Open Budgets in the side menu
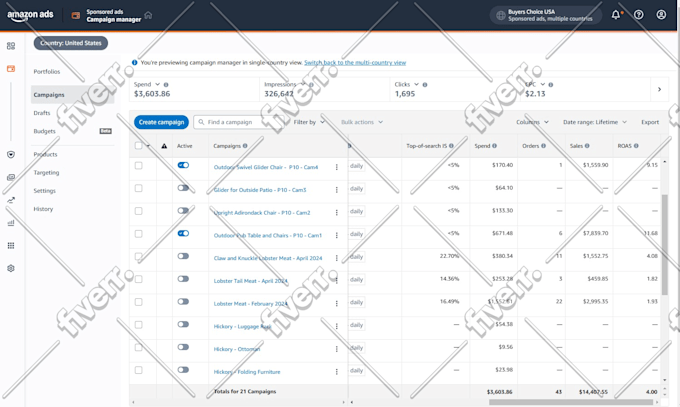The image size is (680, 407). click(x=44, y=131)
